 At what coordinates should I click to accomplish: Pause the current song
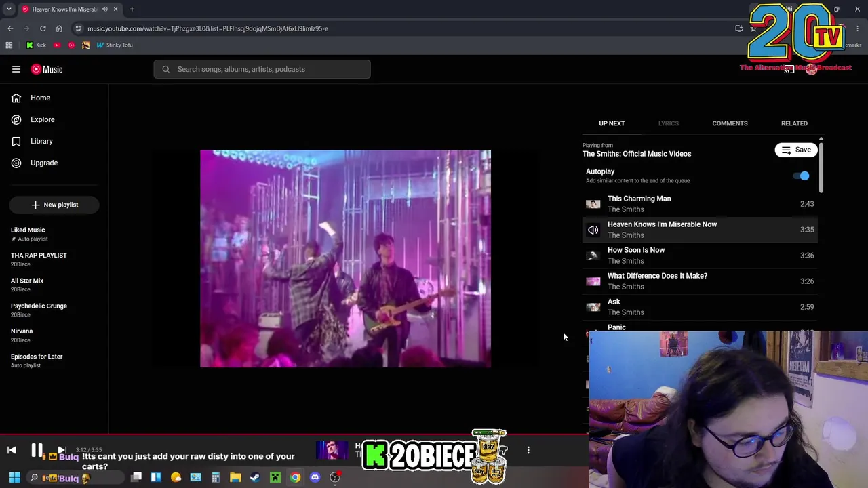point(37,450)
